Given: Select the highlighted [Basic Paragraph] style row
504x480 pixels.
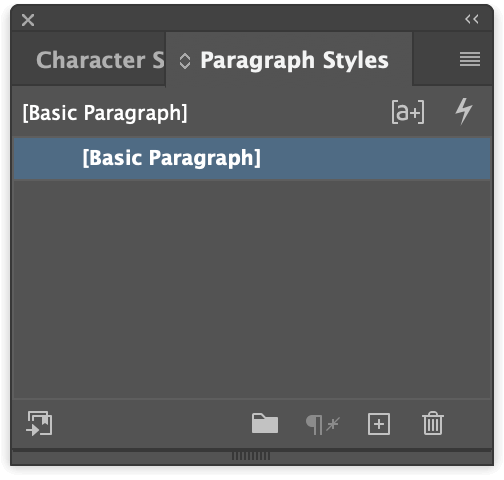Looking at the screenshot, I should coord(252,158).
